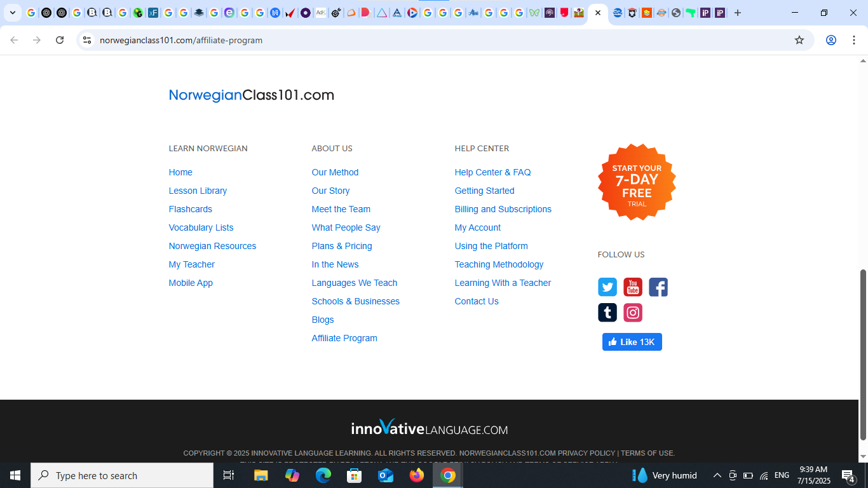This screenshot has height=488, width=868.
Task: Open Our Method link
Action: click(335, 172)
